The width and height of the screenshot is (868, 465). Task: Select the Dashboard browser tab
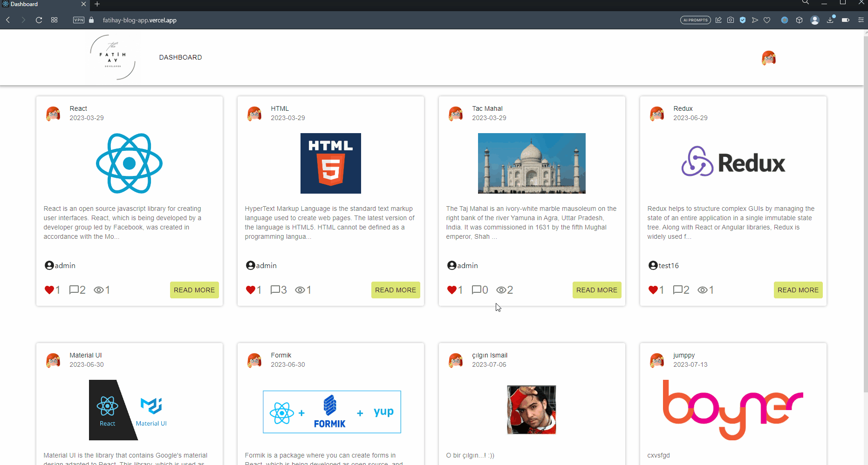(44, 4)
